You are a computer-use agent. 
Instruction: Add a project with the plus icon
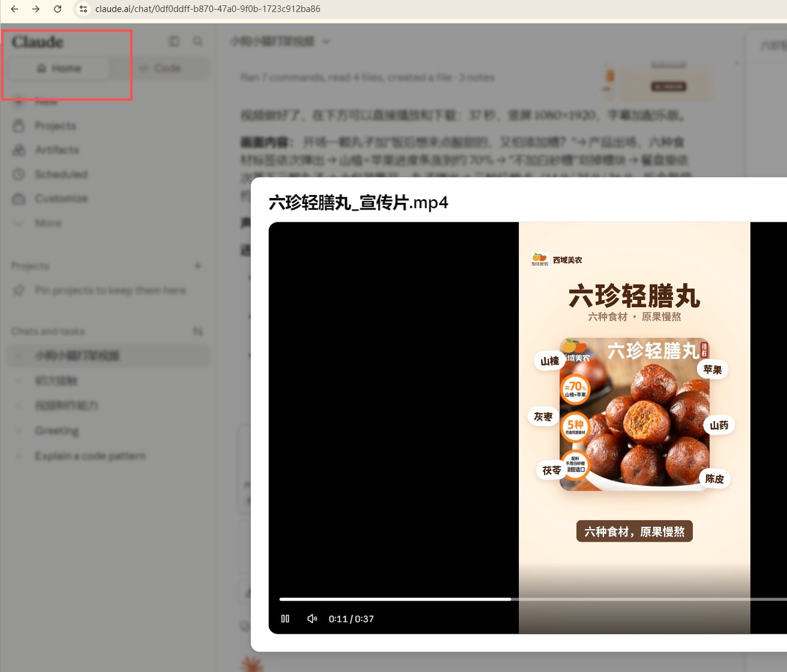point(198,266)
